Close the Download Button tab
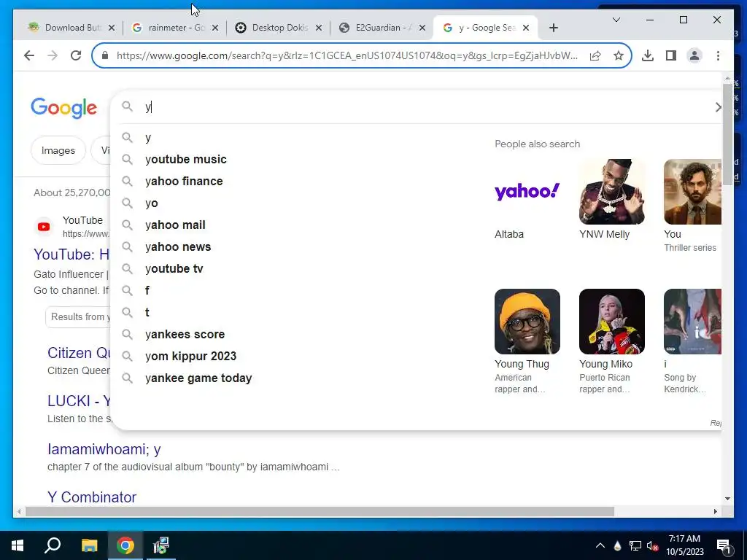Screen dimensions: 747x560 point(112,28)
